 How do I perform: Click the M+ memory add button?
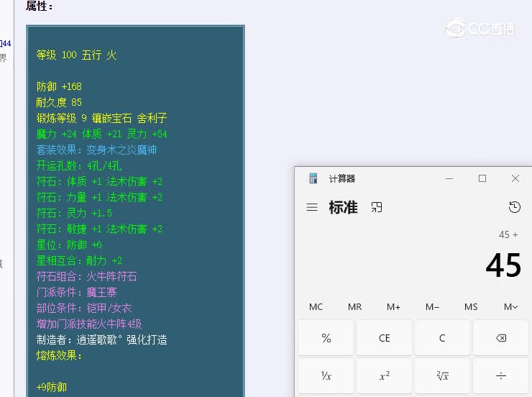coord(393,307)
